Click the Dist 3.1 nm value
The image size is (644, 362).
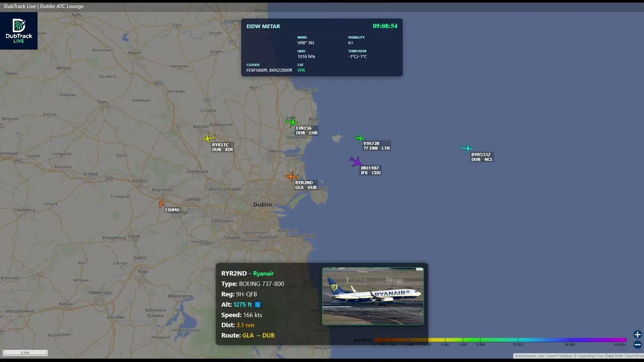(x=245, y=325)
